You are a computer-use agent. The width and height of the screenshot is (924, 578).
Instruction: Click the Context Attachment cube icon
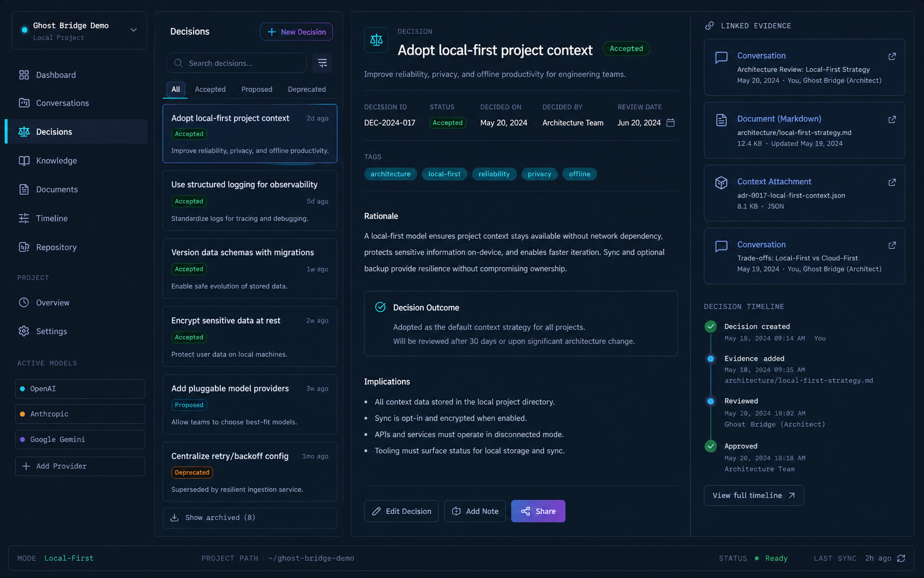coord(721,182)
